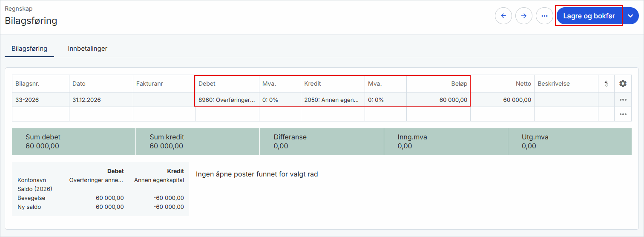644x237 pixels.
Task: Click the Netto cell 60 000,00
Action: click(502, 100)
